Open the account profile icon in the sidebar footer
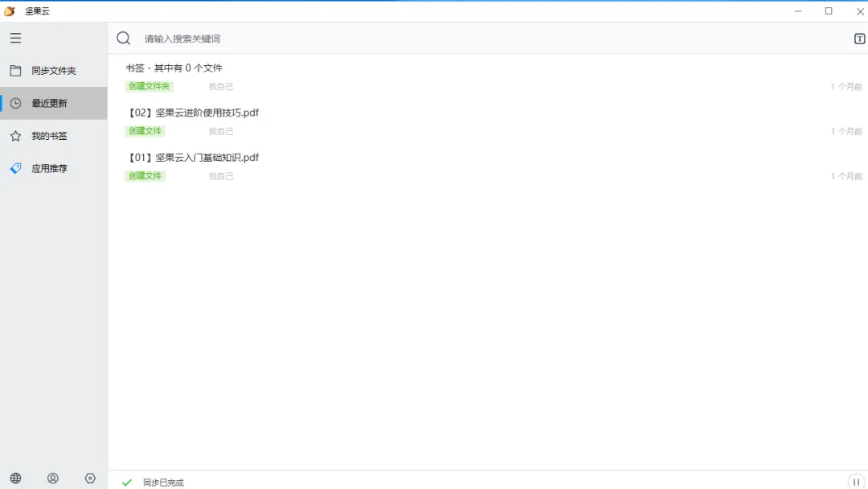 (52, 478)
